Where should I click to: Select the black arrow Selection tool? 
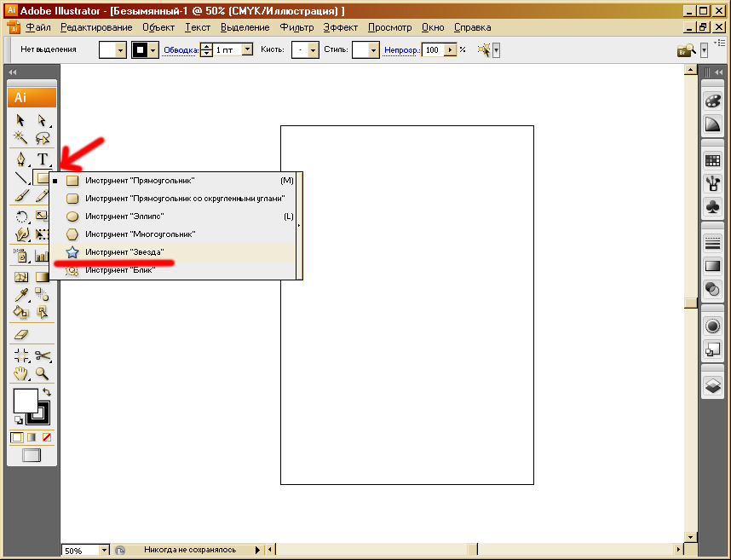20,120
